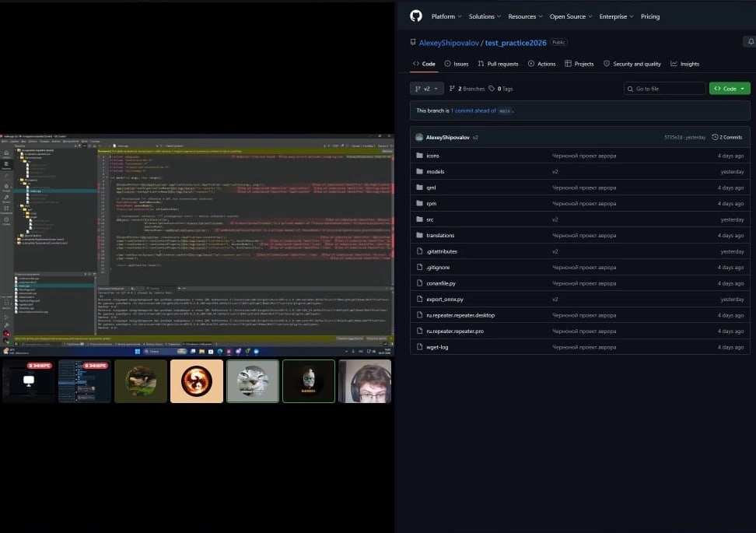Viewport: 756px width, 533px height.
Task: Open the Справка menu in Qt Creator
Action: (x=96, y=142)
